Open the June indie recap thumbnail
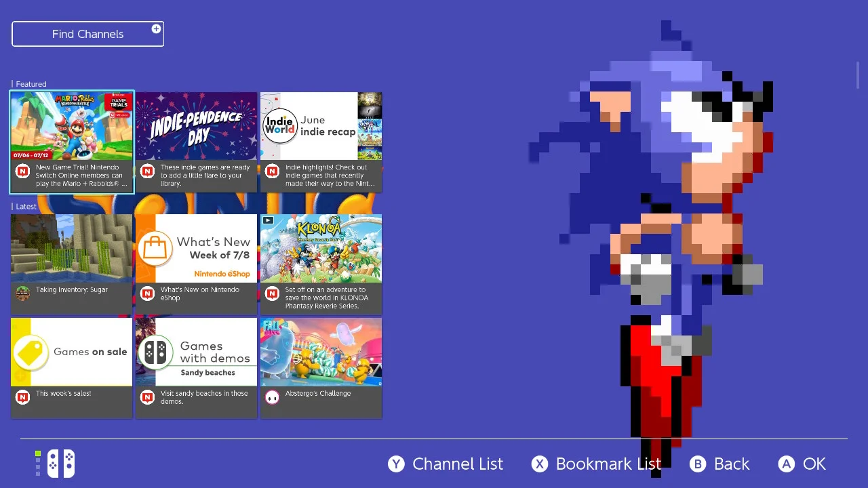The image size is (868, 488). pos(321,126)
